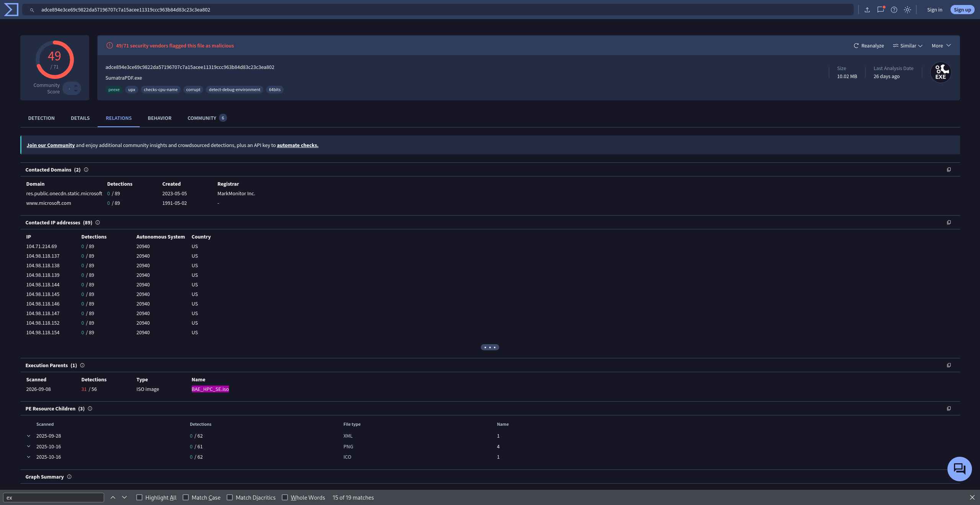Open the Similar dropdown
Screen dimensions: 980x505
pyautogui.click(x=908, y=46)
